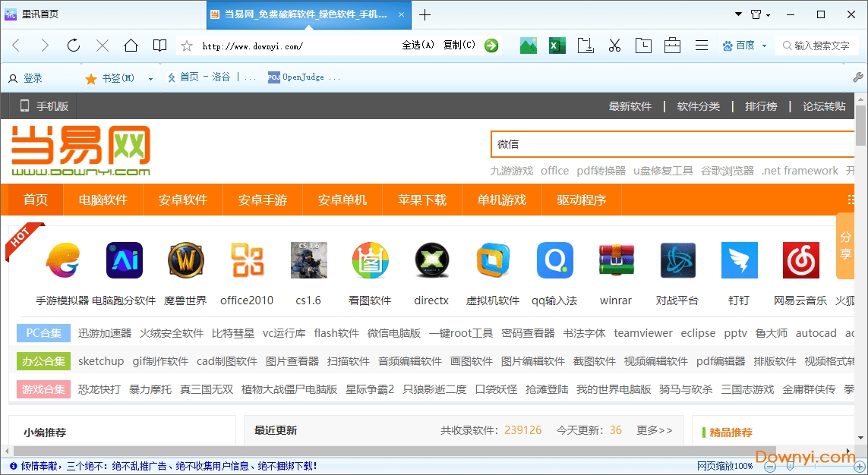Expand the 百度 search engine dropdown
Image resolution: width=868 pixels, height=475 pixels.
pos(764,46)
